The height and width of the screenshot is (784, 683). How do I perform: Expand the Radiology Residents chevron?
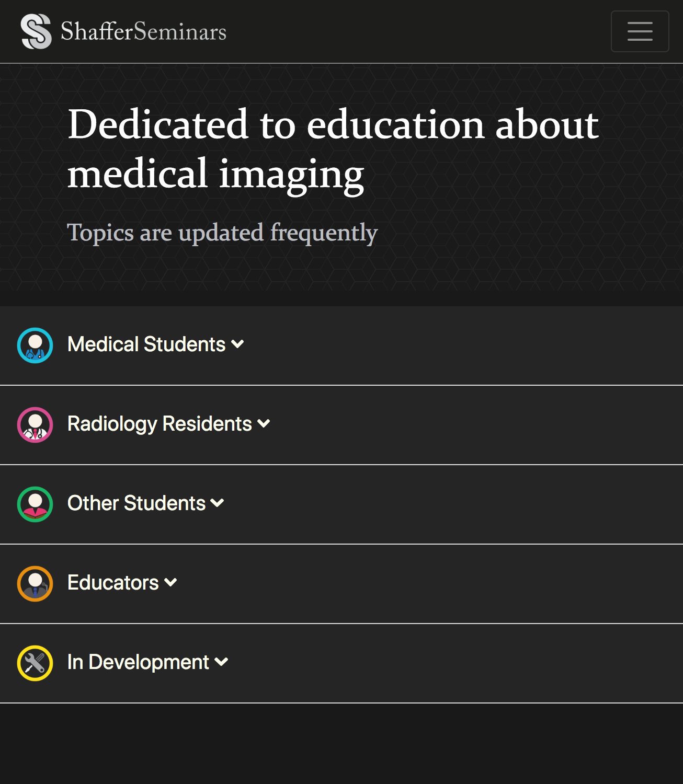[x=264, y=424]
